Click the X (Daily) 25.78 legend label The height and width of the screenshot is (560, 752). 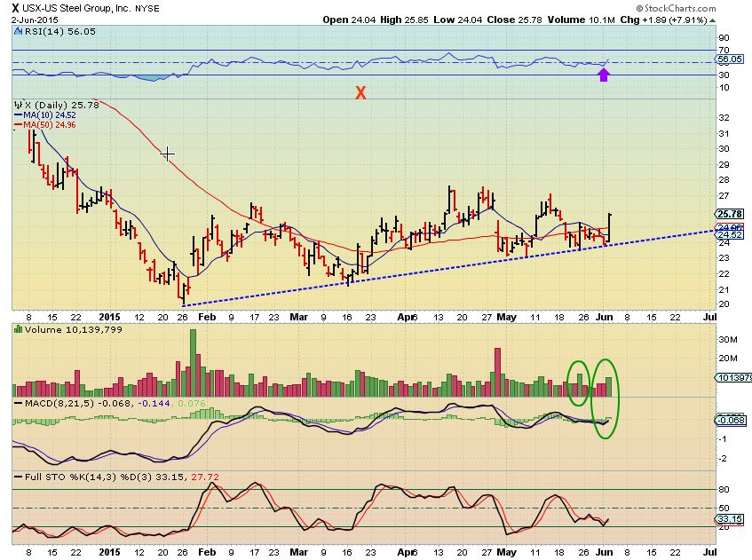click(x=62, y=105)
